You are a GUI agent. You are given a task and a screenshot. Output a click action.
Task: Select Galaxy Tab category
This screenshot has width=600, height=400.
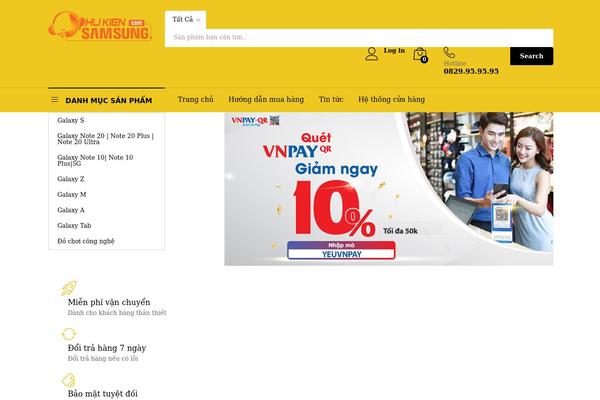tap(74, 225)
